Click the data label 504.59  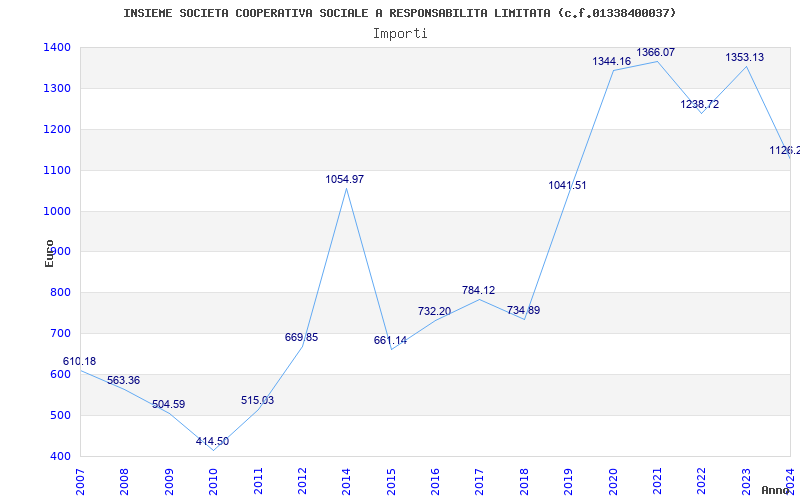(168, 405)
